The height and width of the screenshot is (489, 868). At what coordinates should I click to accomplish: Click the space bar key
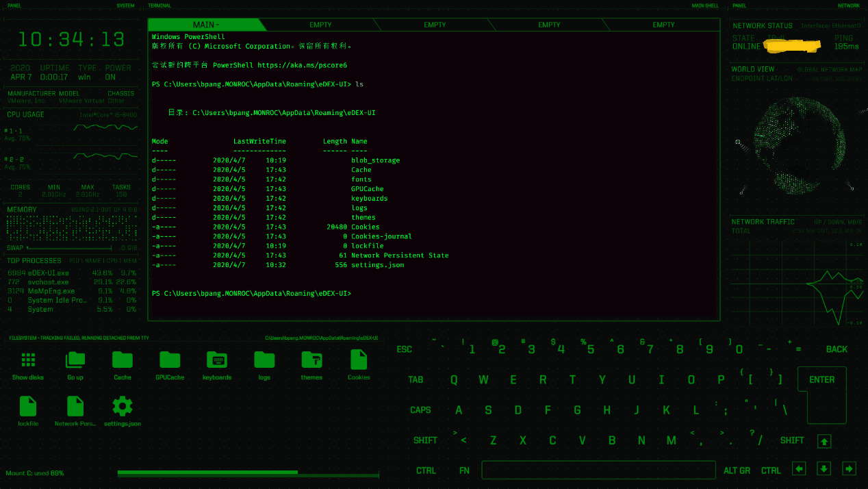point(598,470)
